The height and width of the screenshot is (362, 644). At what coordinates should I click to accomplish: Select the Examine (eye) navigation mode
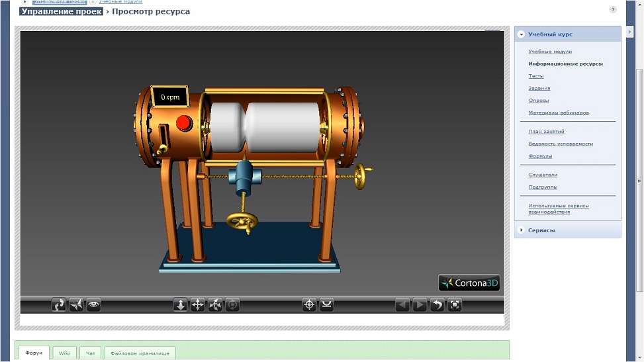(93, 305)
